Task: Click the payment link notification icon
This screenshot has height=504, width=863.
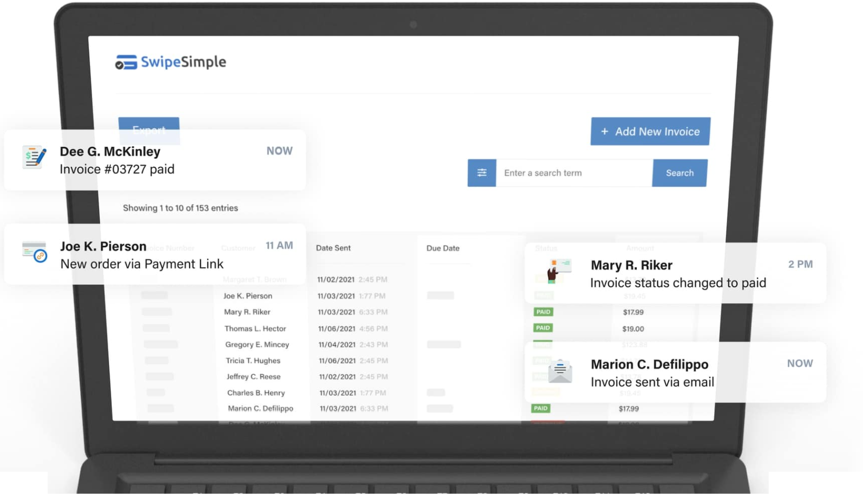Action: [x=34, y=253]
